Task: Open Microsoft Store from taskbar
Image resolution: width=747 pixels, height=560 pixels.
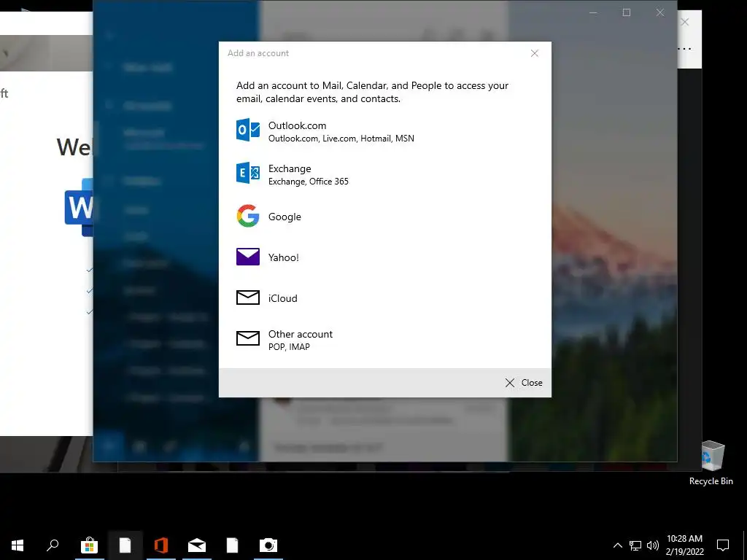Action: (x=89, y=545)
